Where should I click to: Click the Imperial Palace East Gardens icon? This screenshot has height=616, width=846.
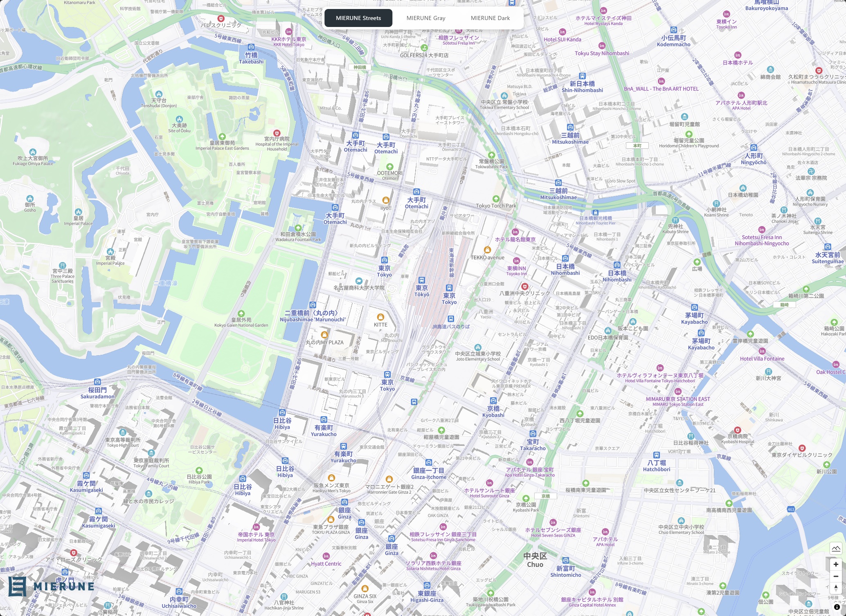[222, 137]
